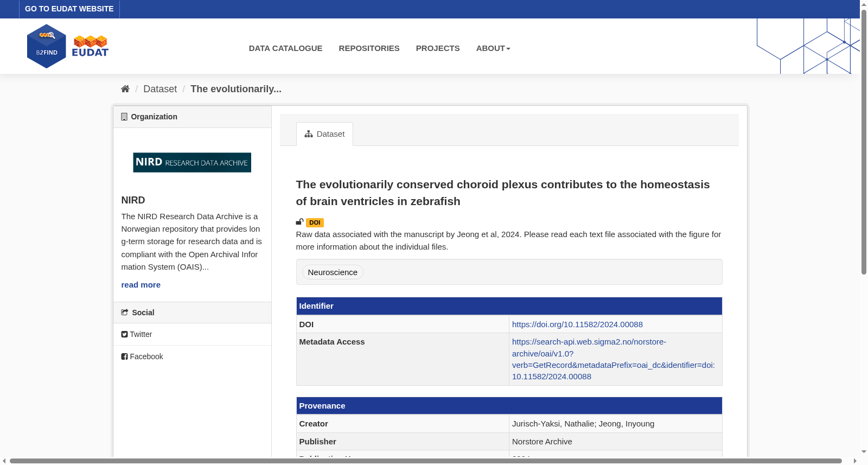Open the REPOSITORIES menu item
Image resolution: width=868 pixels, height=465 pixels.
[369, 48]
